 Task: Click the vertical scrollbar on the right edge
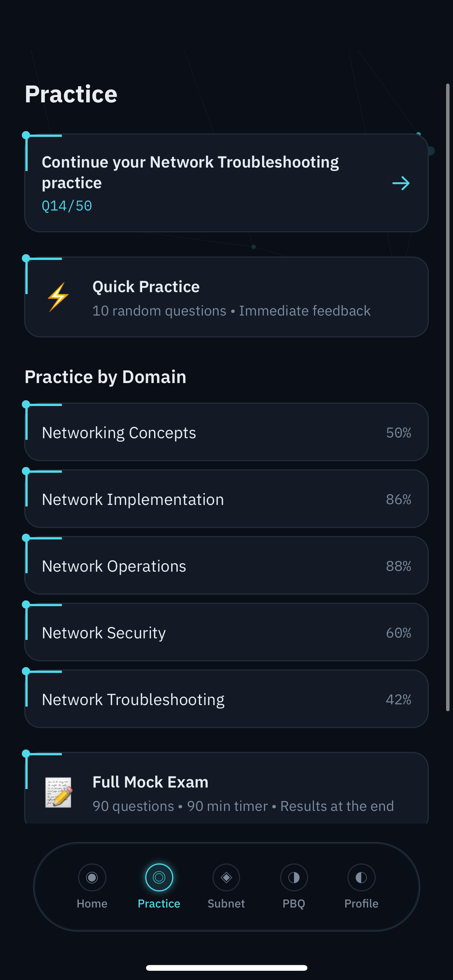click(448, 397)
